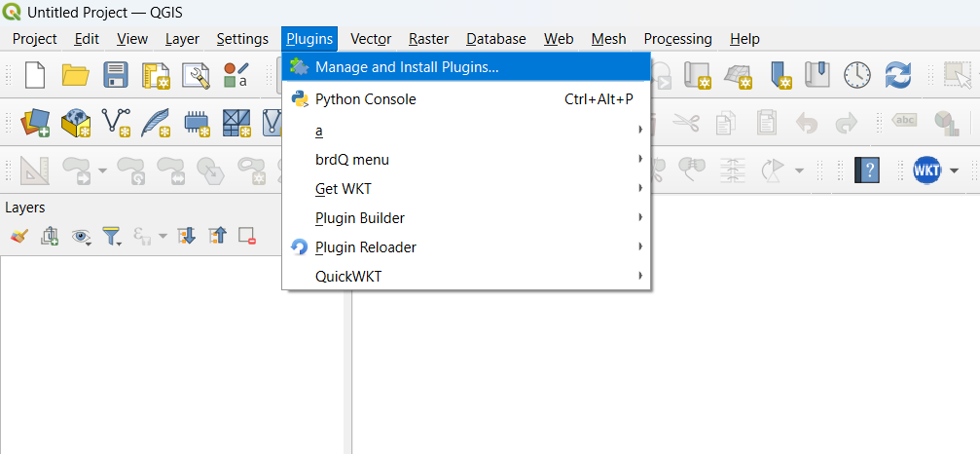Open the Web menu

coord(559,39)
